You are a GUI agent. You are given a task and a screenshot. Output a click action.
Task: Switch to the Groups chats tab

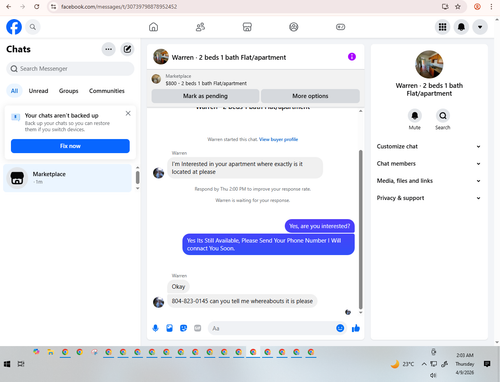pos(68,91)
